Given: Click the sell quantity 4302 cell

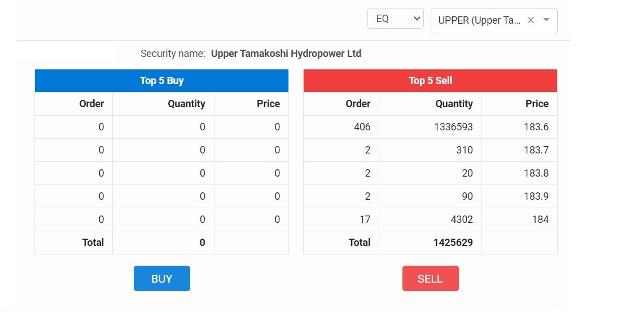Looking at the screenshot, I should 431,219.
